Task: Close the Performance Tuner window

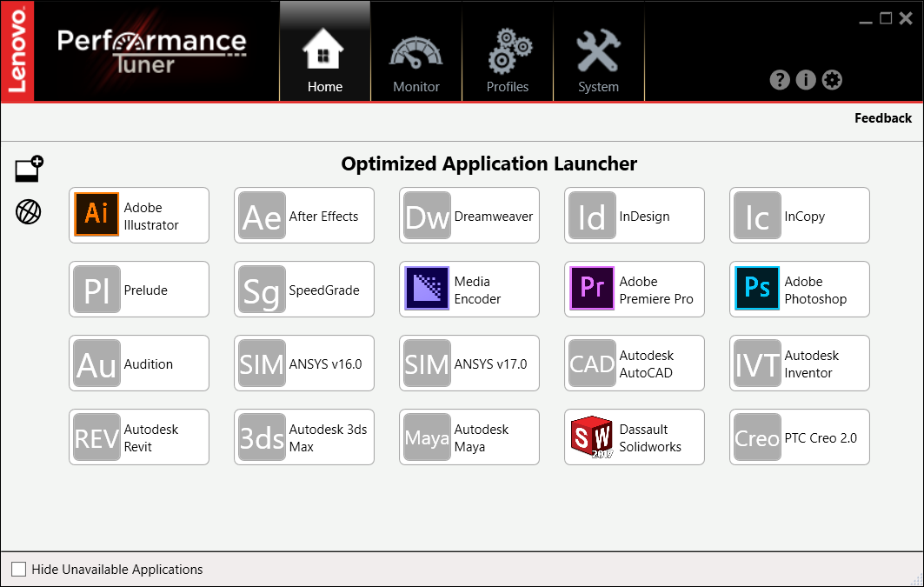Action: [x=906, y=18]
